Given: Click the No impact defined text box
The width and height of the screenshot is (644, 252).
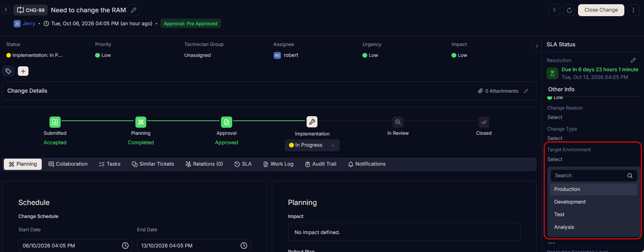Looking at the screenshot, I should pos(404,232).
